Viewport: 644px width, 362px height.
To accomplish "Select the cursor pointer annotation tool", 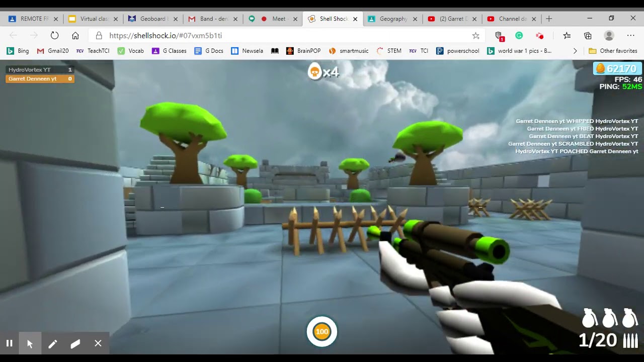I will pos(30,343).
